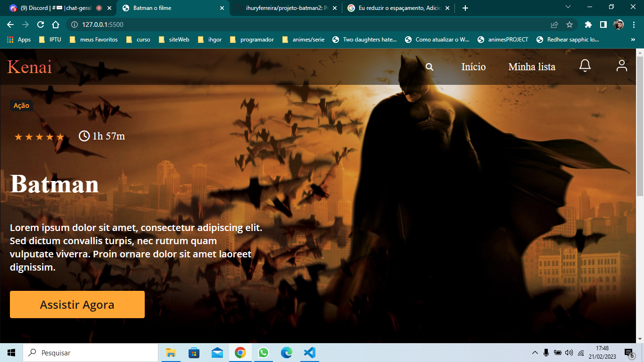Image resolution: width=644 pixels, height=362 pixels.
Task: Show hidden icons in the system tray
Action: point(535,352)
